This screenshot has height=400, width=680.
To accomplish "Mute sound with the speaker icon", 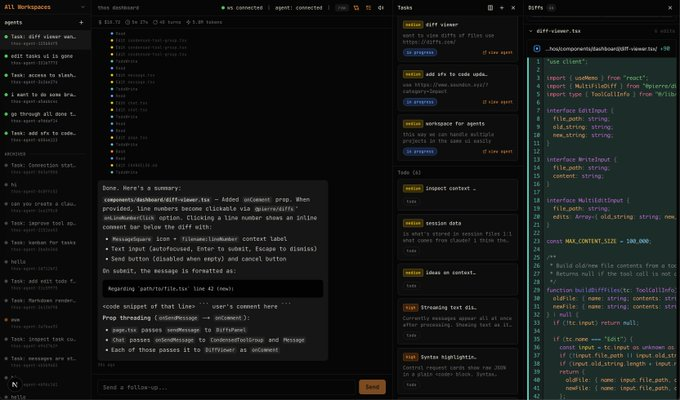I will (x=381, y=8).
